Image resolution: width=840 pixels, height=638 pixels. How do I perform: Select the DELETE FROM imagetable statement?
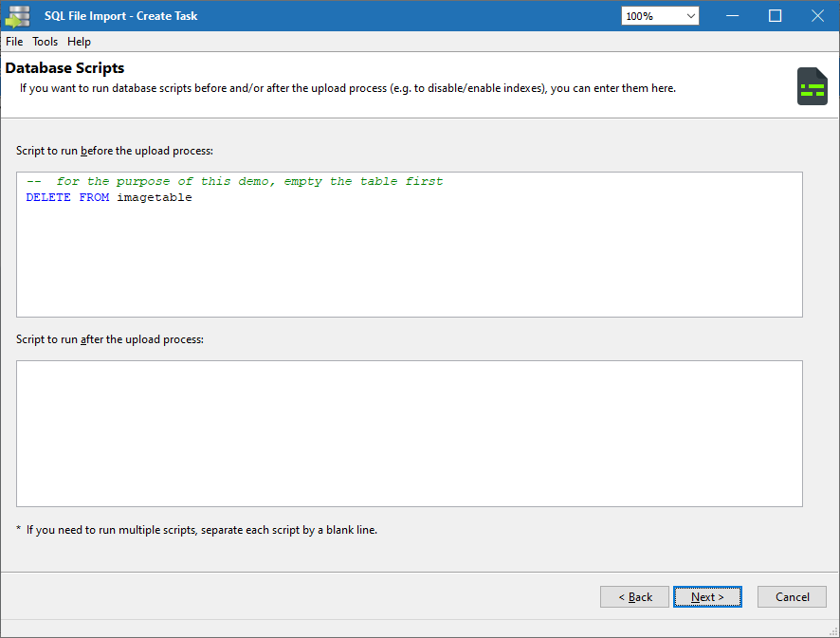click(109, 197)
